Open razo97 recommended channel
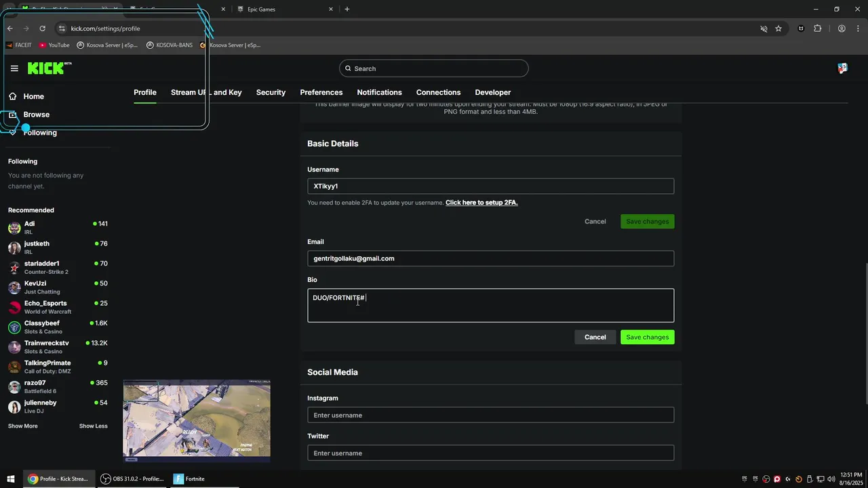 (58, 387)
